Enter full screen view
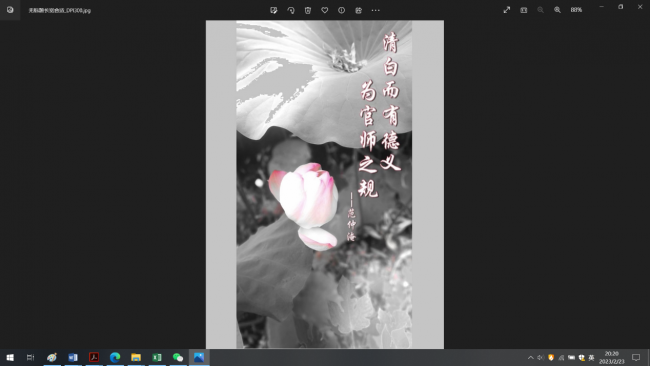650x366 pixels. (507, 10)
